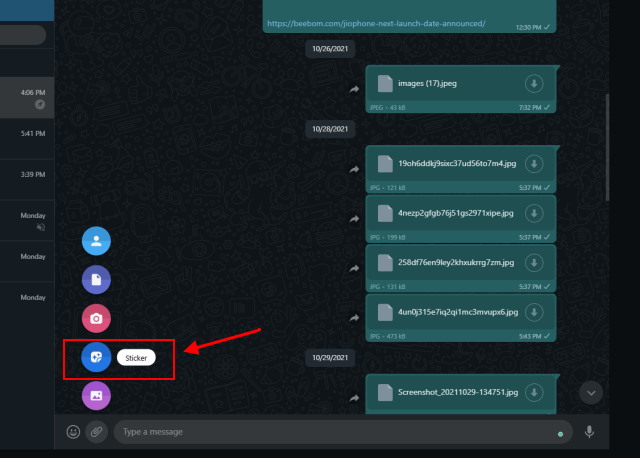
Task: Open the beebom.com jiophone link
Action: [x=376, y=23]
